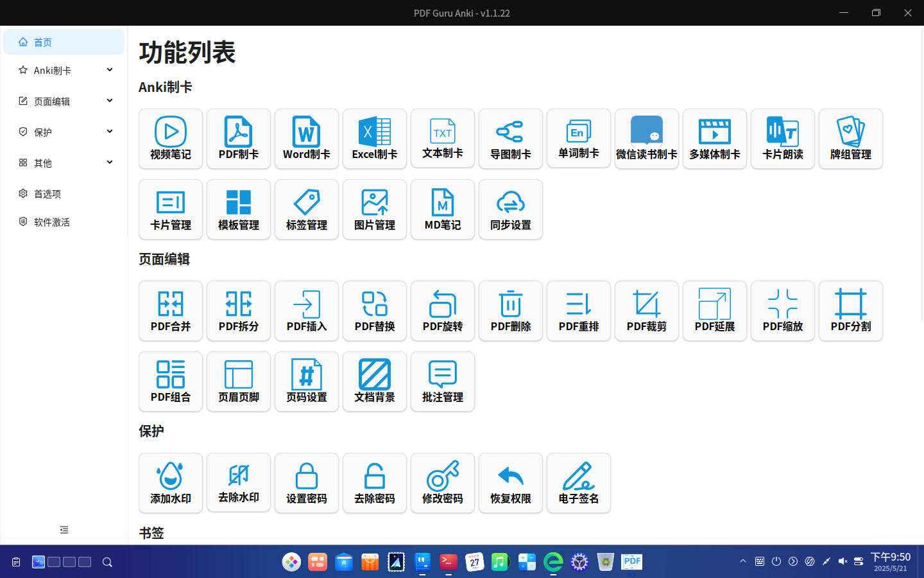Open Microsoft Edge from the taskbar
The width and height of the screenshot is (924, 578).
click(553, 562)
